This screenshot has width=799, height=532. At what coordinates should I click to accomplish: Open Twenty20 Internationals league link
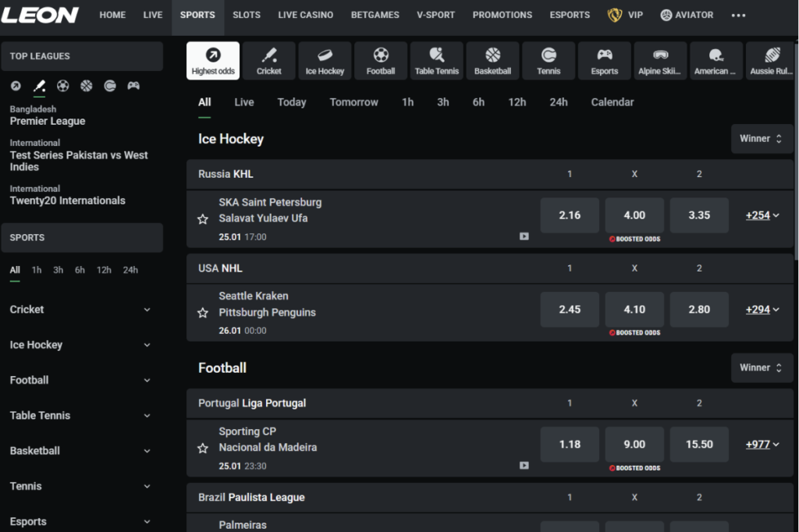(x=67, y=195)
